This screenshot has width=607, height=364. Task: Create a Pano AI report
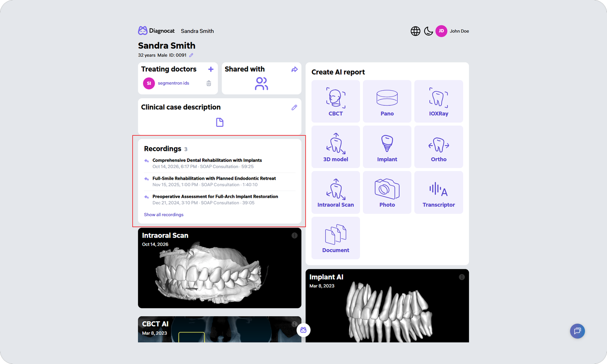[387, 101]
